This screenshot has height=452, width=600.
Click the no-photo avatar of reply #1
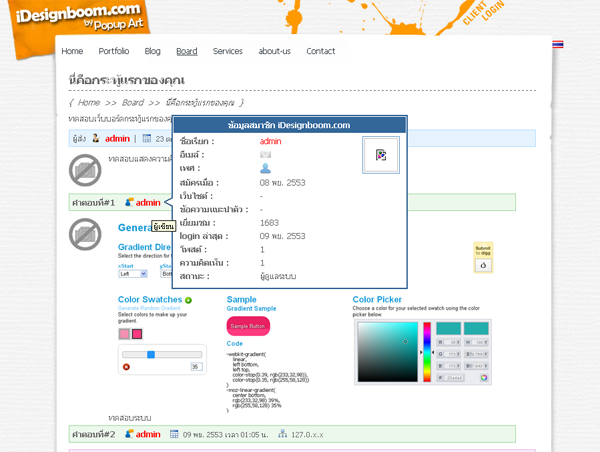(x=85, y=234)
